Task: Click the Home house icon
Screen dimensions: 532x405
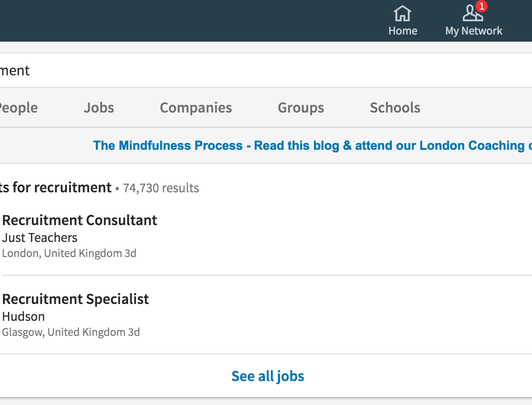Action: click(403, 13)
